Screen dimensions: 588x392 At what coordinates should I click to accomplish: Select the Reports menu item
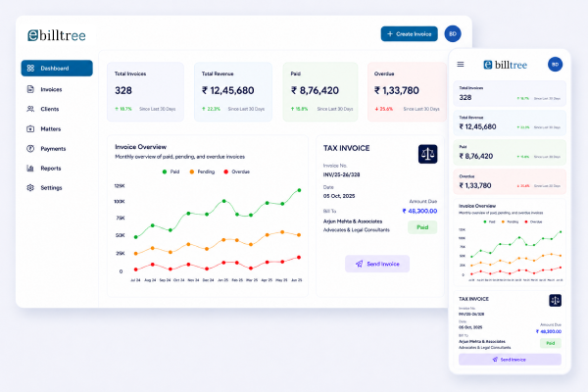pyautogui.click(x=51, y=168)
